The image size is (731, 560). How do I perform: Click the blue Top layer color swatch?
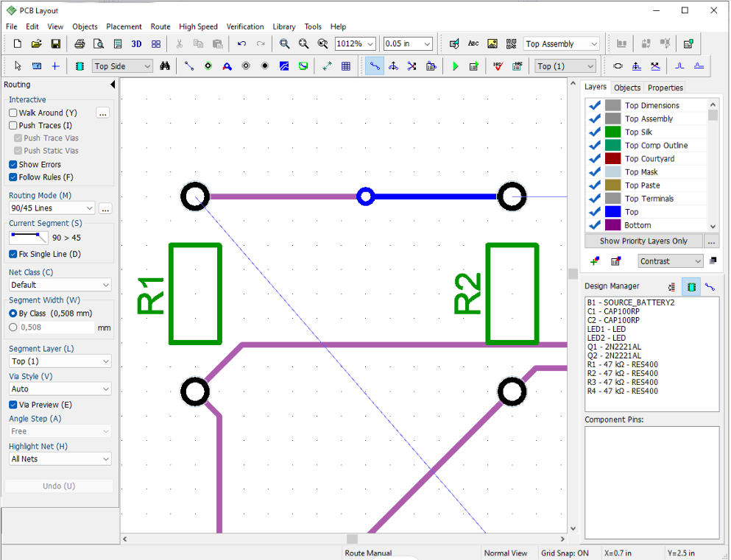point(612,212)
